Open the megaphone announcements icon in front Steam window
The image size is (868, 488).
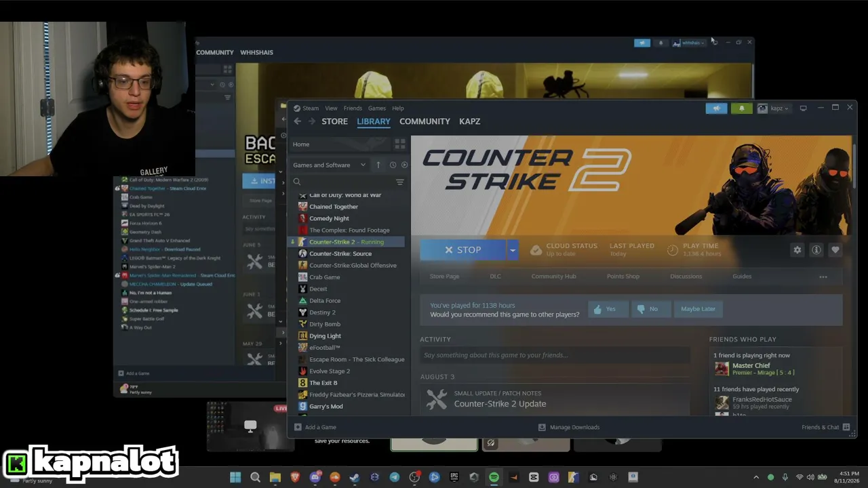716,108
